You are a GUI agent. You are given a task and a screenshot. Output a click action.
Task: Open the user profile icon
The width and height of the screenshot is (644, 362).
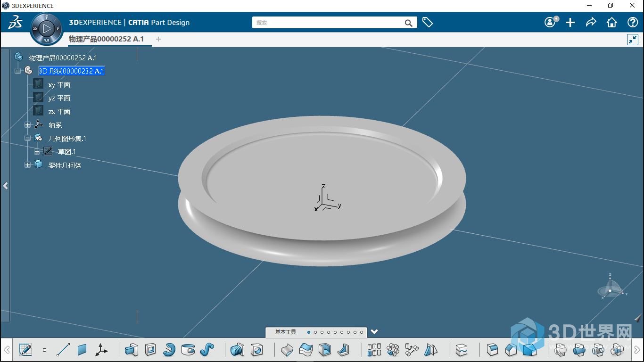(550, 22)
